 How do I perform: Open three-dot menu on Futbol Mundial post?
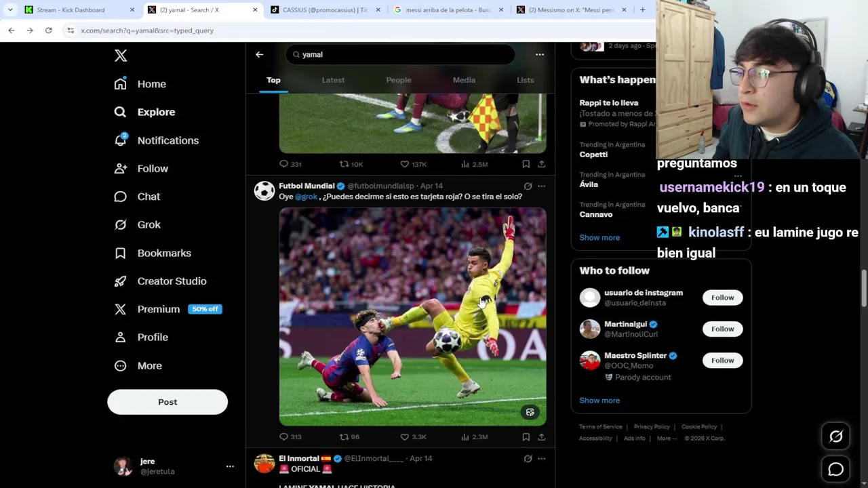coord(541,186)
